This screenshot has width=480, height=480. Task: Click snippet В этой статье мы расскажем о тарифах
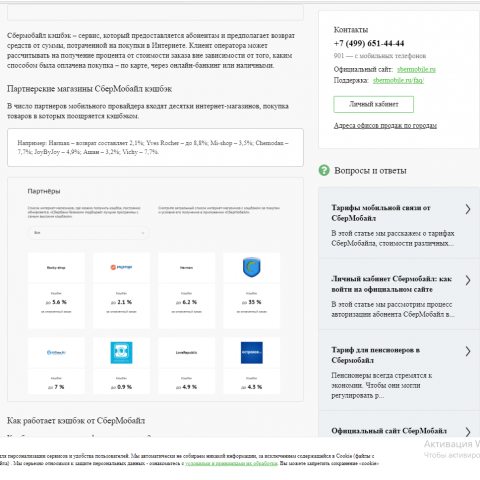(393, 238)
